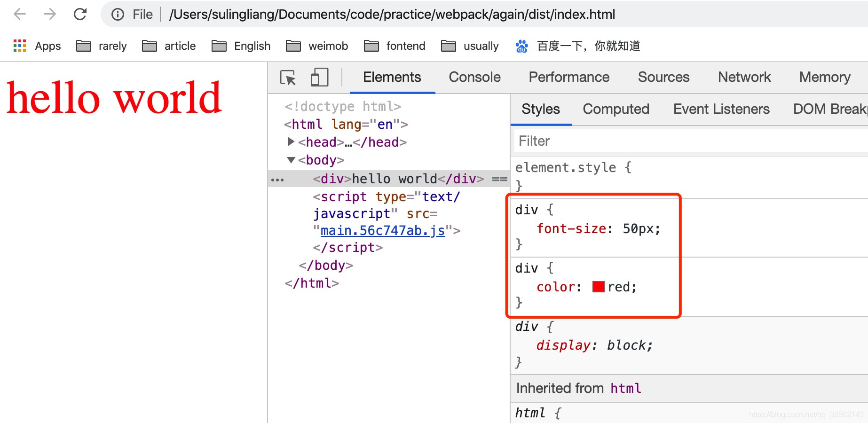
Task: Click the browser back arrow
Action: tap(20, 14)
